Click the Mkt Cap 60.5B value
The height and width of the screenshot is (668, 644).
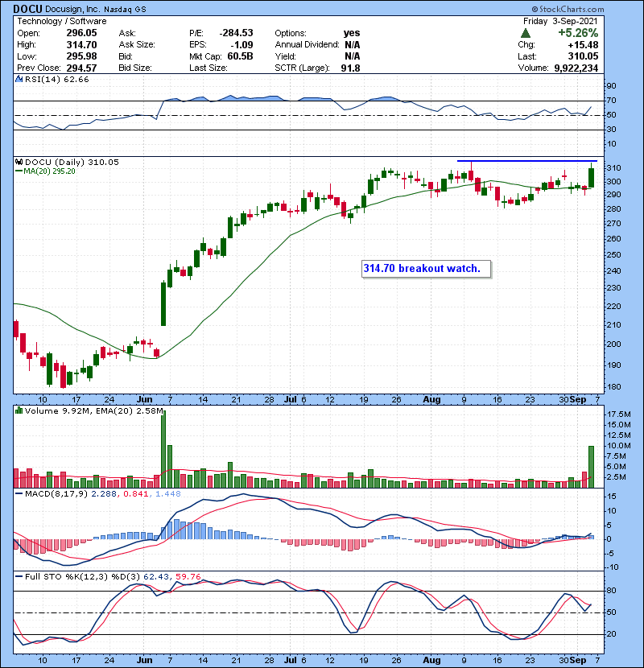tap(240, 56)
